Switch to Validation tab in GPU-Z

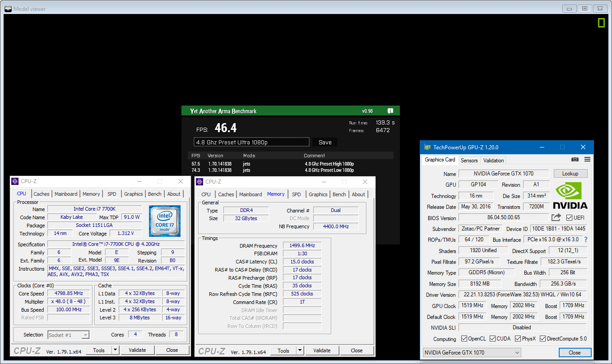tap(493, 160)
